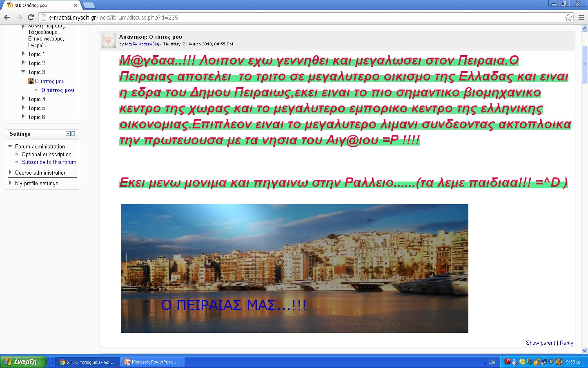Screen dimensions: 588x368
Task: Reply to the post via Reply link
Action: click(566, 343)
